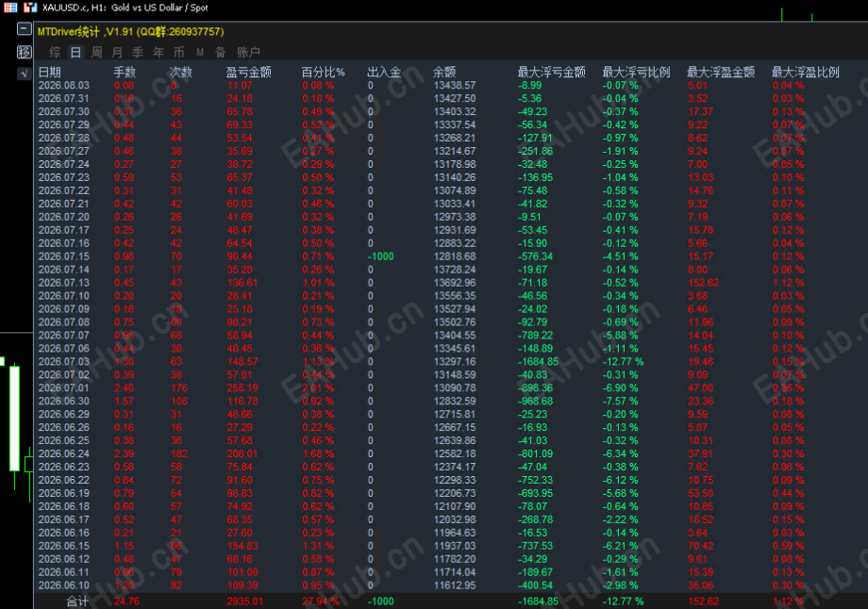
Task: Switch to the 月 monthly tab
Action: [x=117, y=52]
